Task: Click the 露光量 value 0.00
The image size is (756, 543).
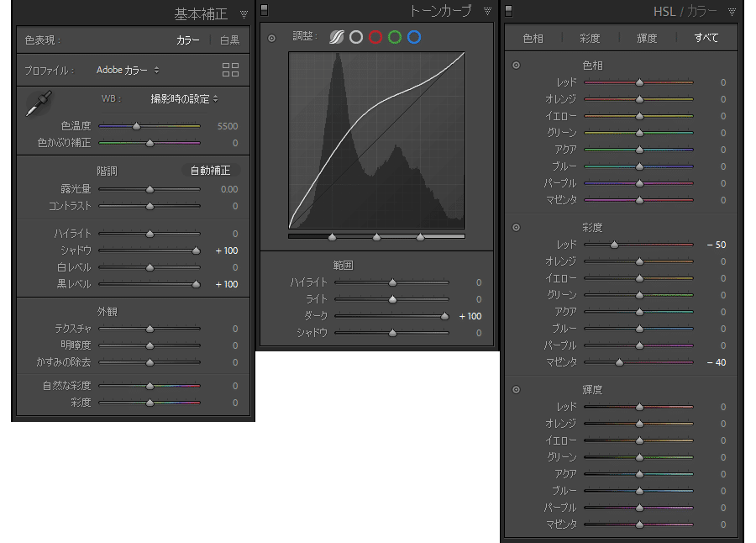Action: [x=229, y=189]
